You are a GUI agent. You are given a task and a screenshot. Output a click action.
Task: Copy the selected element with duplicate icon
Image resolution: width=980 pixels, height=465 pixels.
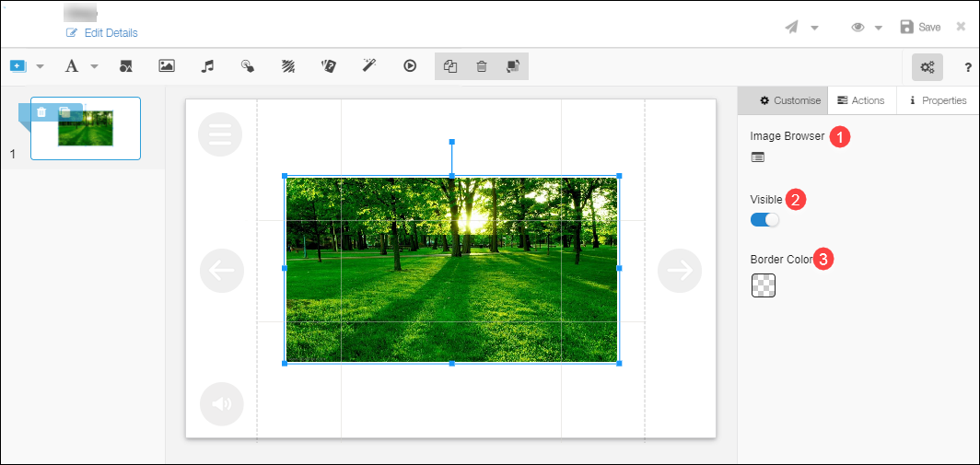(x=450, y=66)
